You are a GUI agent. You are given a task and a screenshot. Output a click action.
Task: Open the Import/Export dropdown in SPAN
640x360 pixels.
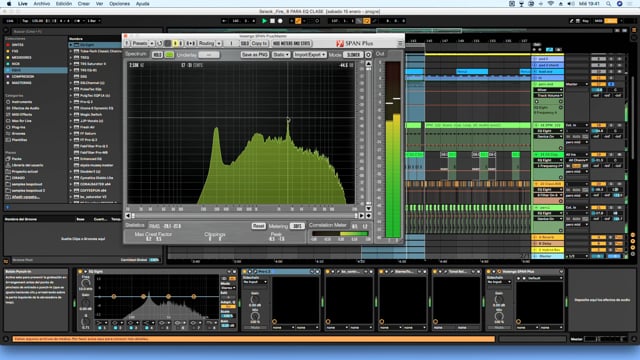(x=309, y=55)
